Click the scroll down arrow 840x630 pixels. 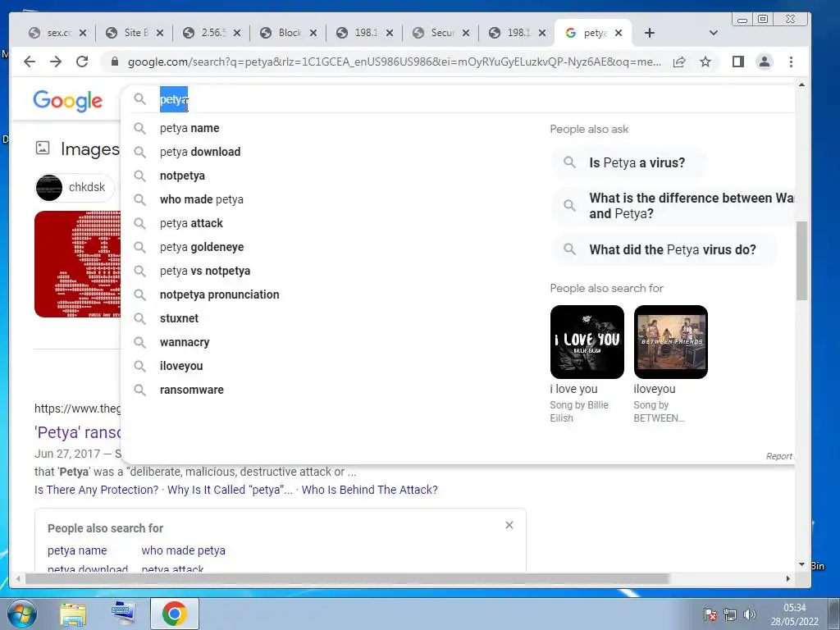click(801, 564)
